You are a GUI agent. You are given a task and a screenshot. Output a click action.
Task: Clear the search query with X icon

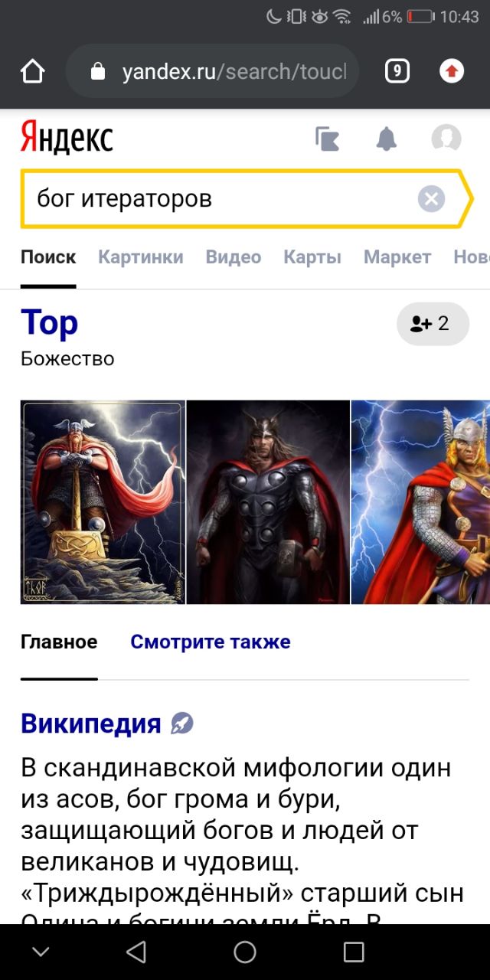pyautogui.click(x=431, y=199)
